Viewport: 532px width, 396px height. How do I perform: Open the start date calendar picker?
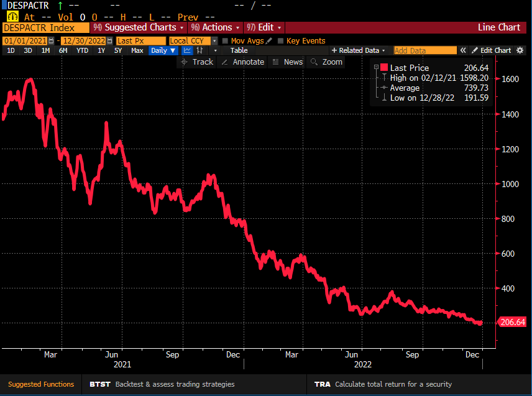click(x=51, y=41)
